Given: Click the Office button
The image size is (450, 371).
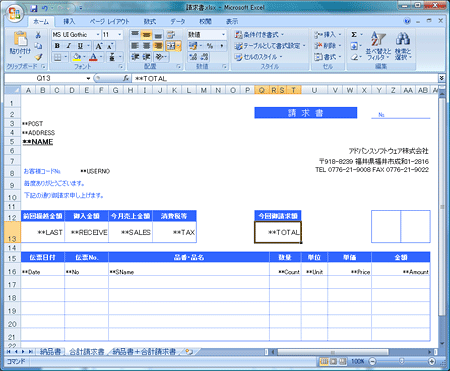Looking at the screenshot, I should [x=15, y=13].
